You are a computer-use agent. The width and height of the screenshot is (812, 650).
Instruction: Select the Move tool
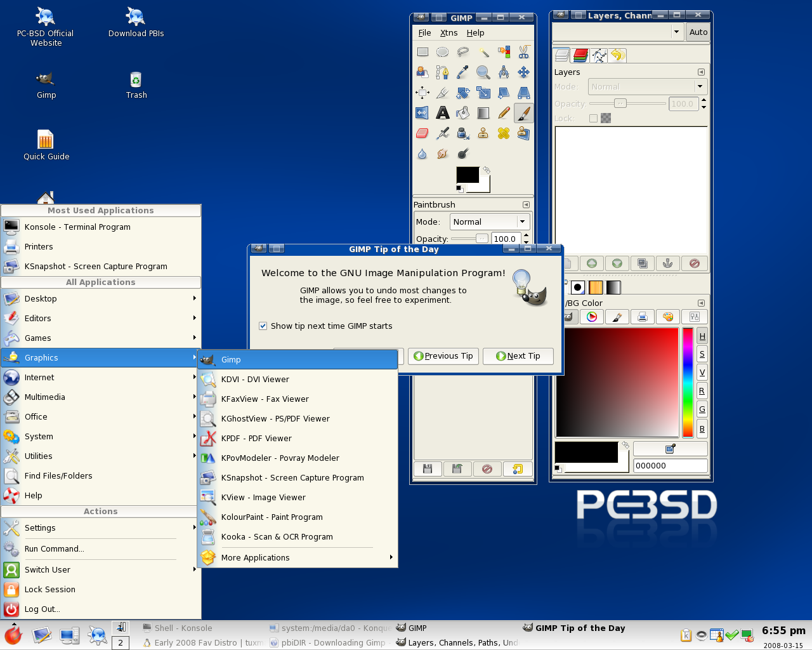coord(524,72)
